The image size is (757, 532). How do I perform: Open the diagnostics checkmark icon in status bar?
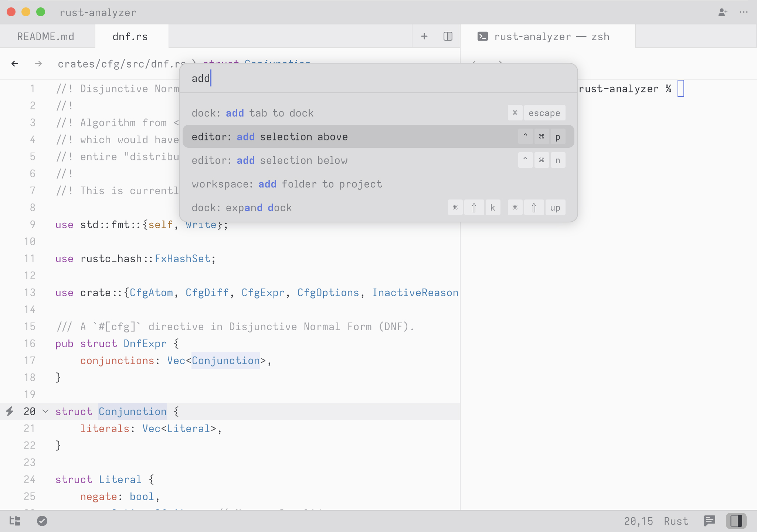pyautogui.click(x=42, y=521)
